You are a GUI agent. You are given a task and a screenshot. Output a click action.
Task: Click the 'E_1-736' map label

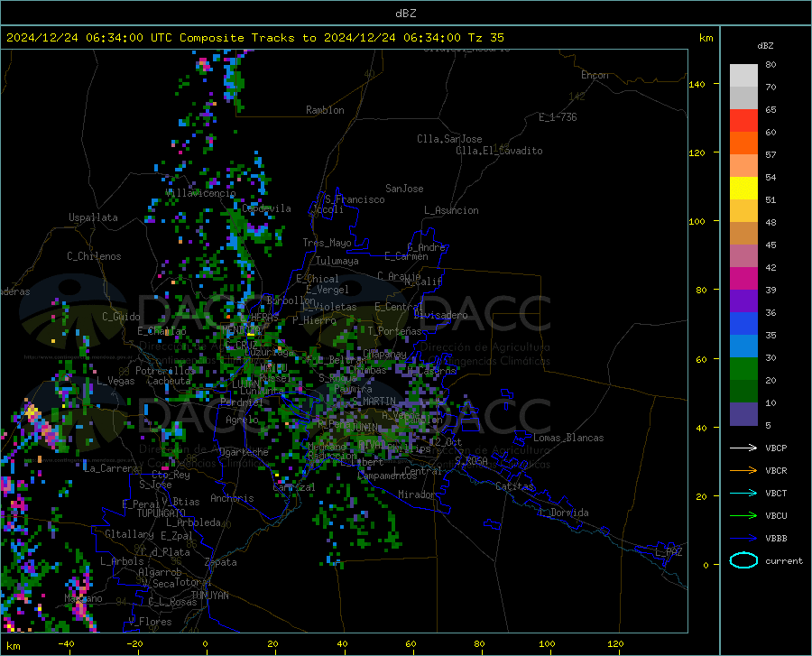[x=558, y=117]
